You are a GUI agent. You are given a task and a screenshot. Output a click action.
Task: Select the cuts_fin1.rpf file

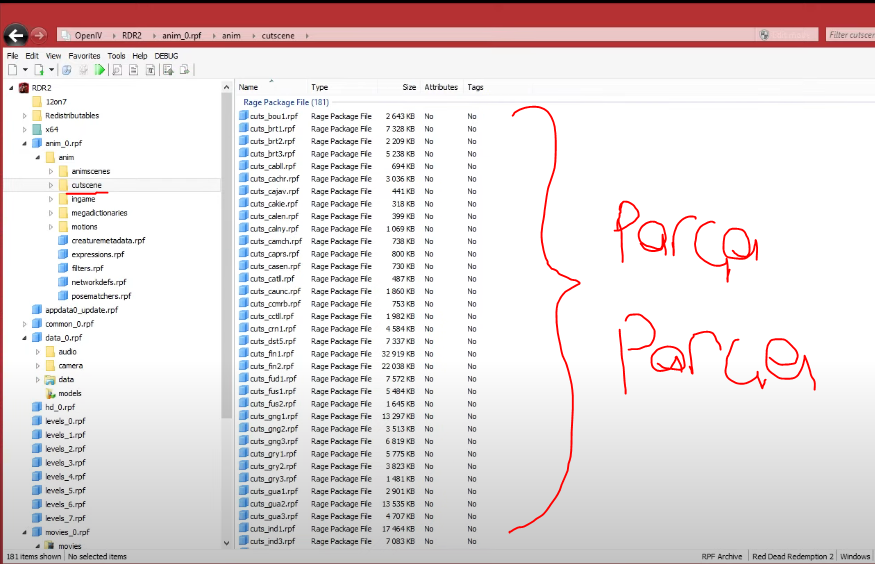(x=272, y=354)
